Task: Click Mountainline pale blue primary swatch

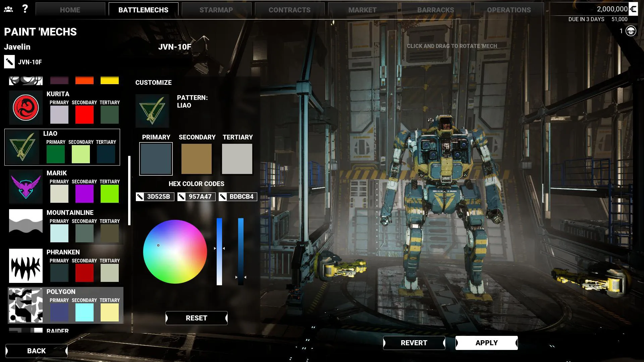Action: point(59,233)
